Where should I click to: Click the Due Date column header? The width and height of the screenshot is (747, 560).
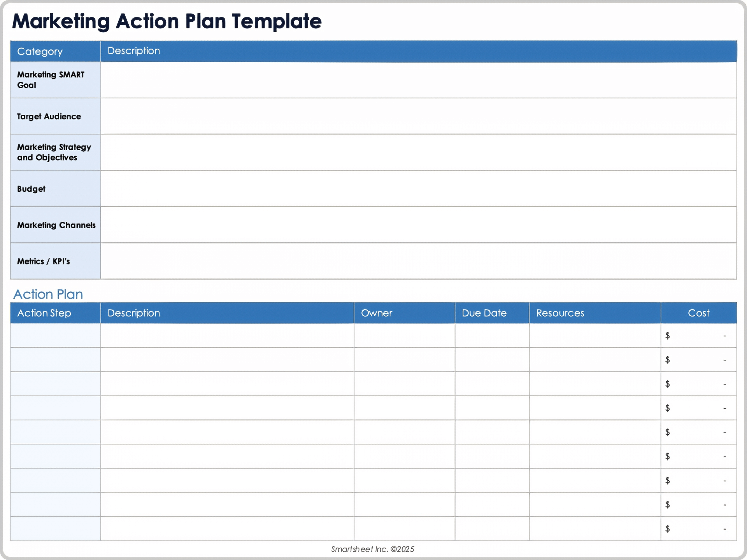[x=484, y=313]
